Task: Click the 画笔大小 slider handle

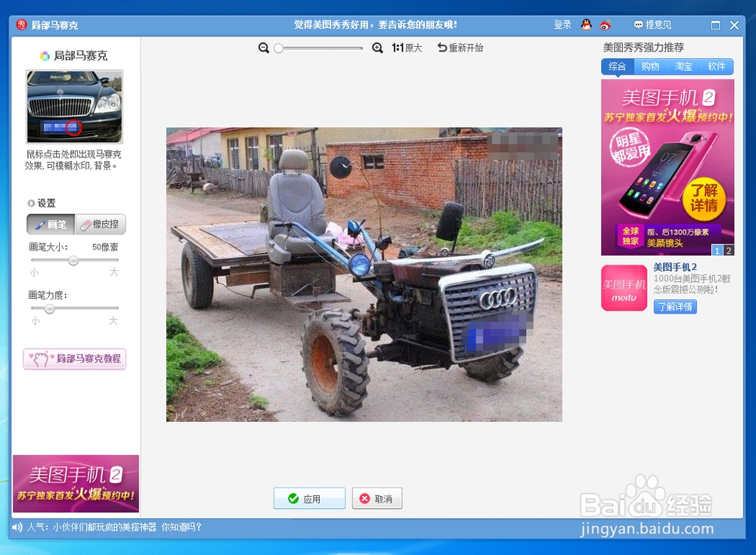Action: (x=73, y=260)
